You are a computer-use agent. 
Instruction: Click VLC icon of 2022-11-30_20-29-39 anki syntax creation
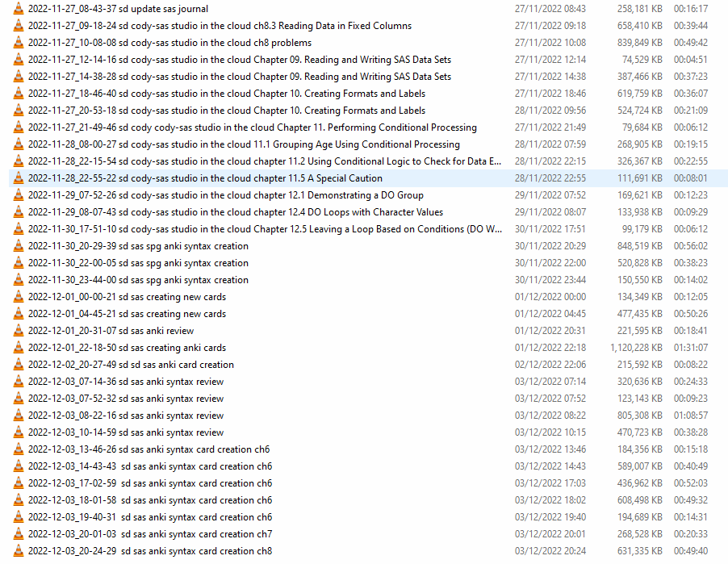click(x=19, y=246)
